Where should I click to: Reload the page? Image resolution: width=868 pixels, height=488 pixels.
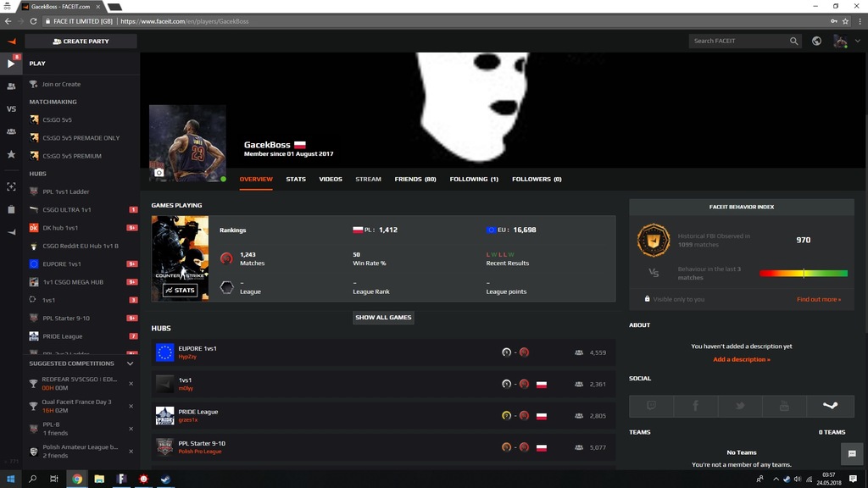(33, 21)
